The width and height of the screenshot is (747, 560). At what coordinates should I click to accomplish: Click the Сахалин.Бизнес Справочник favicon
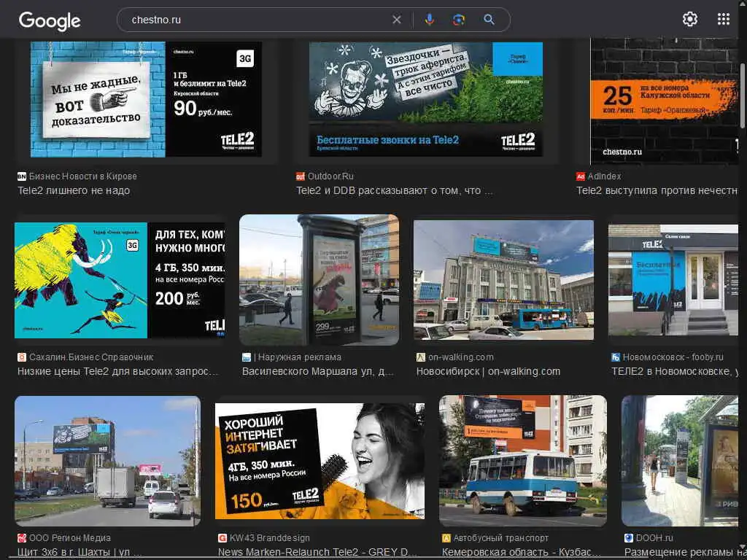coord(21,357)
